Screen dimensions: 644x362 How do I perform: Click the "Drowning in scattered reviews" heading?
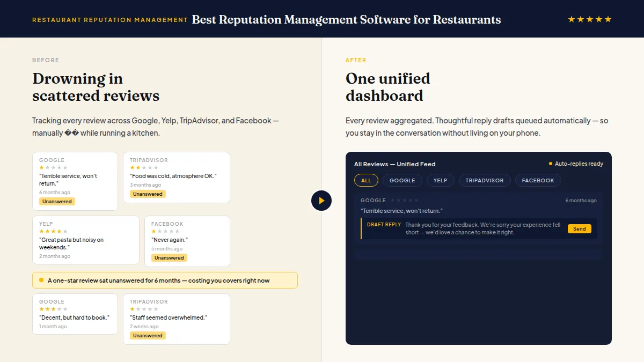pos(96,87)
